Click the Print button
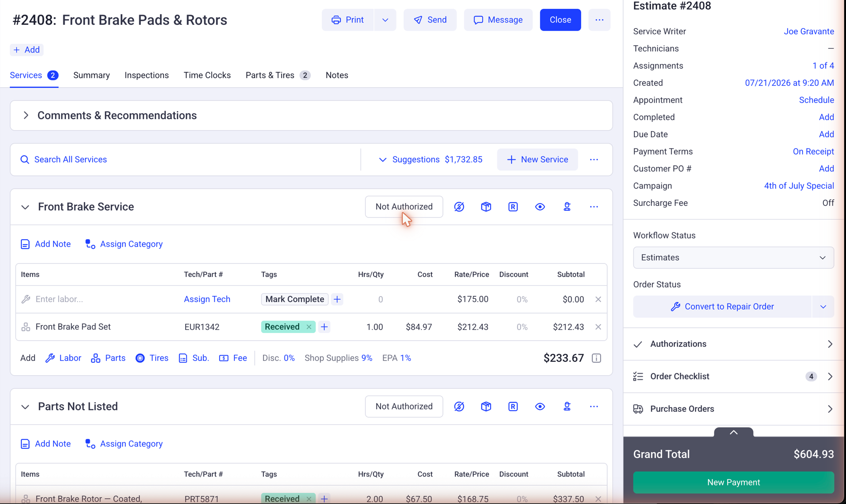This screenshot has height=504, width=846. click(x=348, y=20)
